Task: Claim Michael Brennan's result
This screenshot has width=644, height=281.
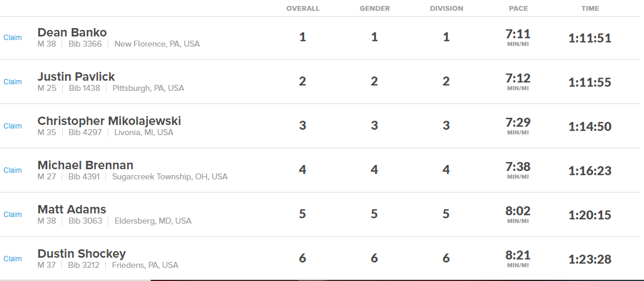Action: click(x=13, y=170)
